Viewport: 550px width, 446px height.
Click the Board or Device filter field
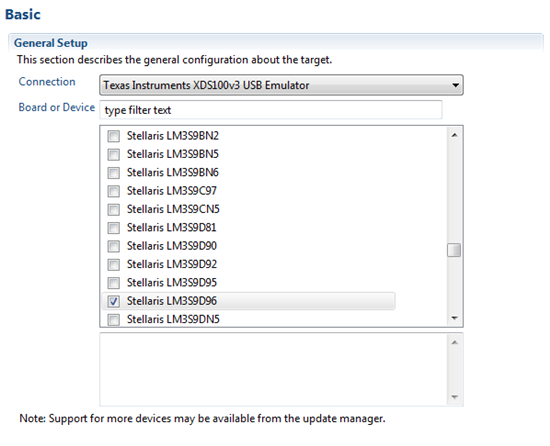[270, 110]
